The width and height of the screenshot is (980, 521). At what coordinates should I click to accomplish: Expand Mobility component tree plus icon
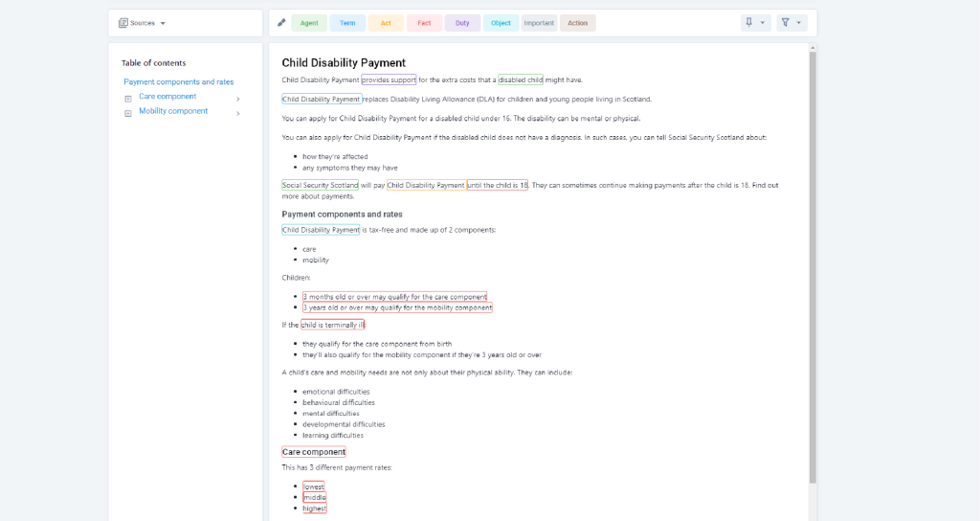pyautogui.click(x=128, y=113)
